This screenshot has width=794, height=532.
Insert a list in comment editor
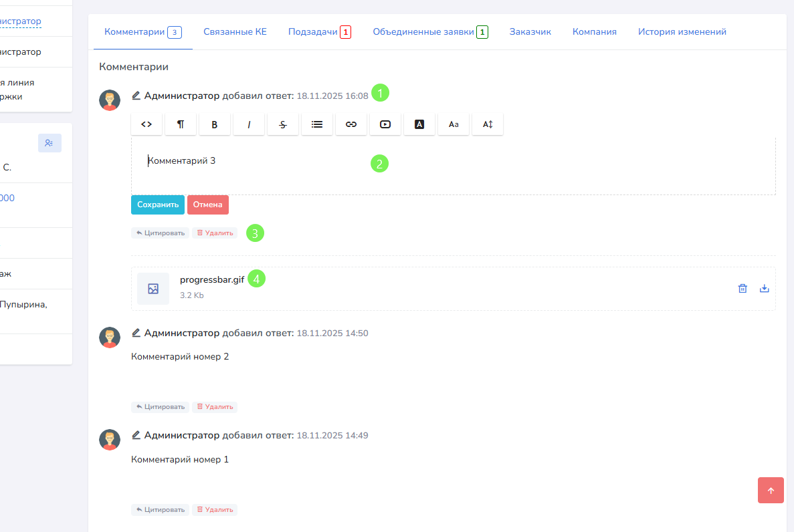tap(317, 124)
